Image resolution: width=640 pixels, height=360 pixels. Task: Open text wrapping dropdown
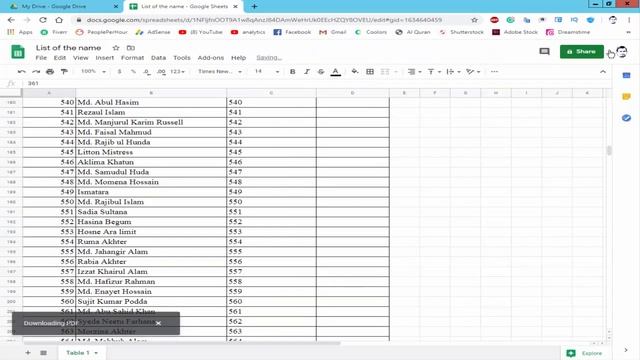point(453,72)
